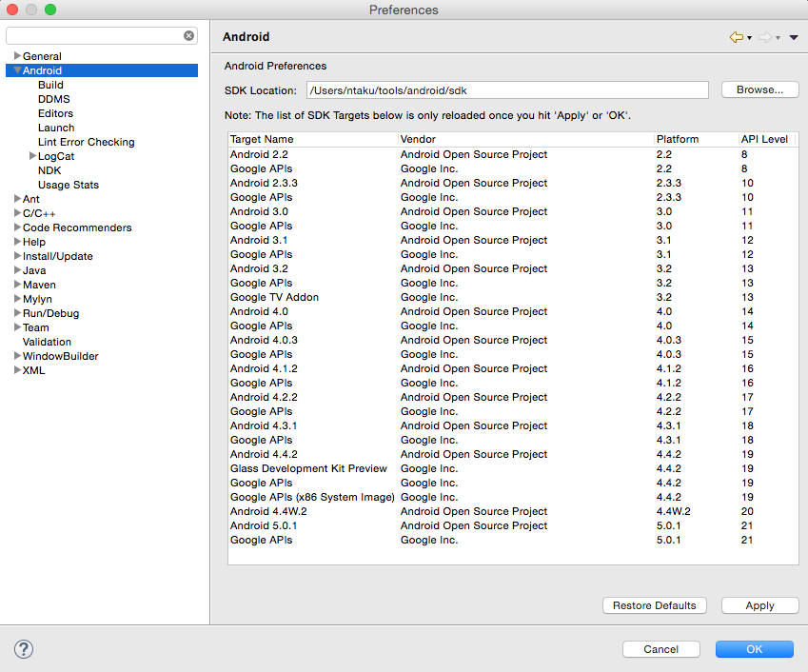Screen dimensions: 808x672
Task: Expand the Java preferences node
Action: [17, 270]
